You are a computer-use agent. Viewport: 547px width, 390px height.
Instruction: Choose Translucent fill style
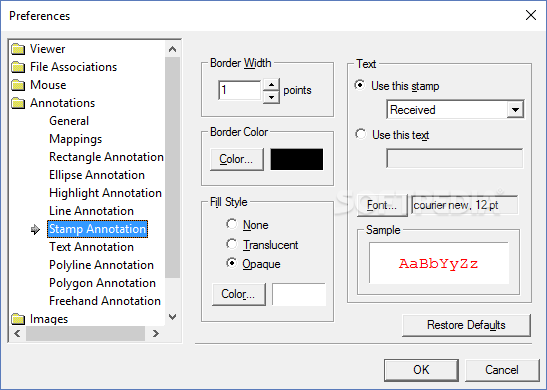click(231, 244)
